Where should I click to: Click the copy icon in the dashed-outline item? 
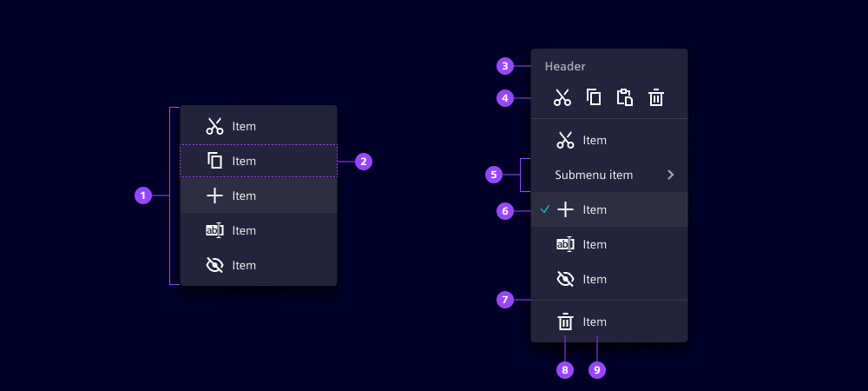click(214, 161)
